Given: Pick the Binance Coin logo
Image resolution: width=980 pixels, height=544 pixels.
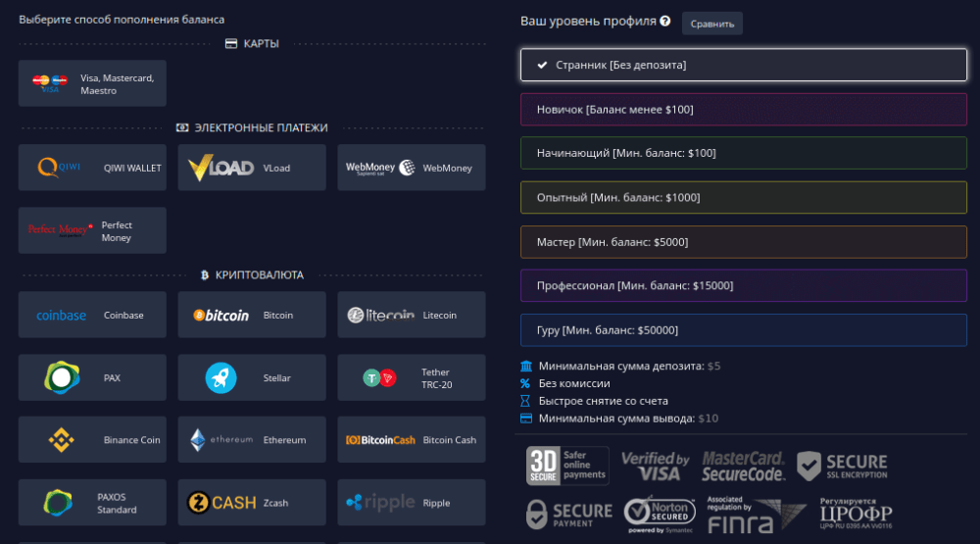Looking at the screenshot, I should pos(61,440).
